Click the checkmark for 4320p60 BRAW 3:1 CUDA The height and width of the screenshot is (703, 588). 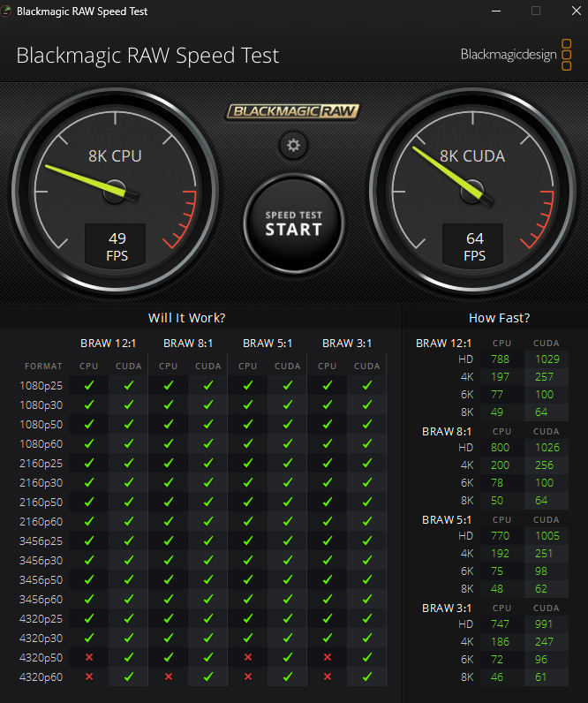pyautogui.click(x=367, y=677)
